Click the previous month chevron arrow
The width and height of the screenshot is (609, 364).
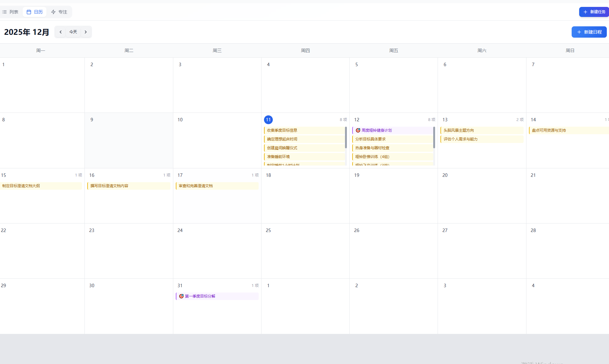pyautogui.click(x=61, y=32)
